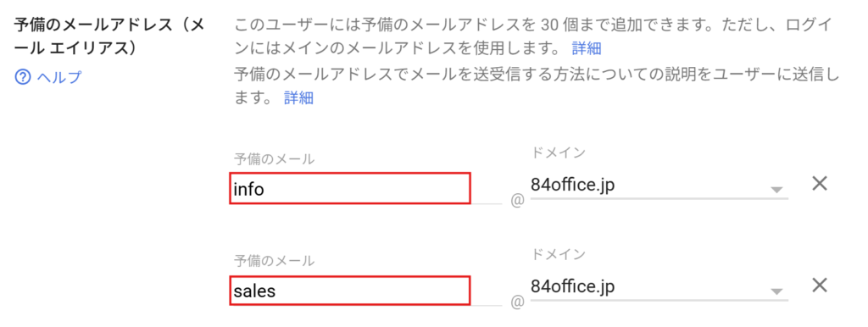The width and height of the screenshot is (868, 327).
Task: Click dropdown arrow in sales row domain
Action: 776,291
